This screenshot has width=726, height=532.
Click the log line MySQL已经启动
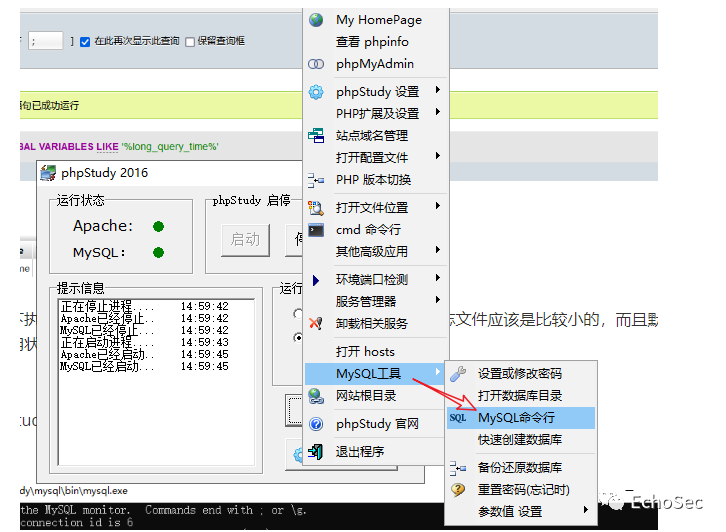pyautogui.click(x=144, y=367)
